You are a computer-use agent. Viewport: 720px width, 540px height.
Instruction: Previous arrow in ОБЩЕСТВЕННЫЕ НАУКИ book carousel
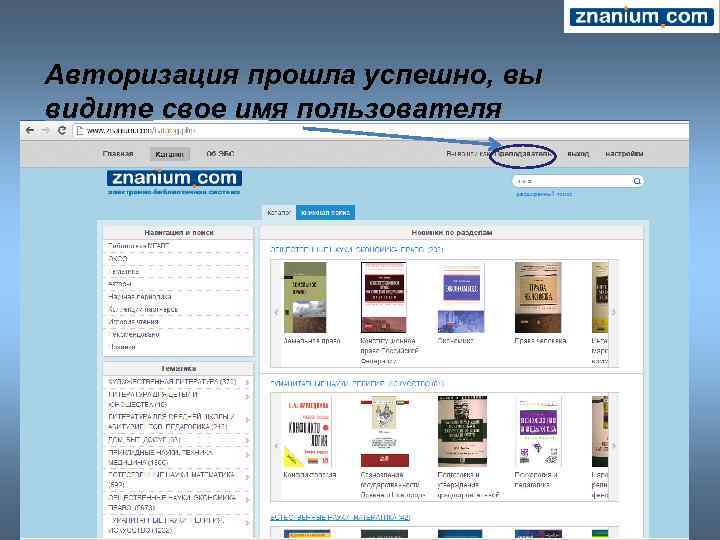tap(276, 312)
